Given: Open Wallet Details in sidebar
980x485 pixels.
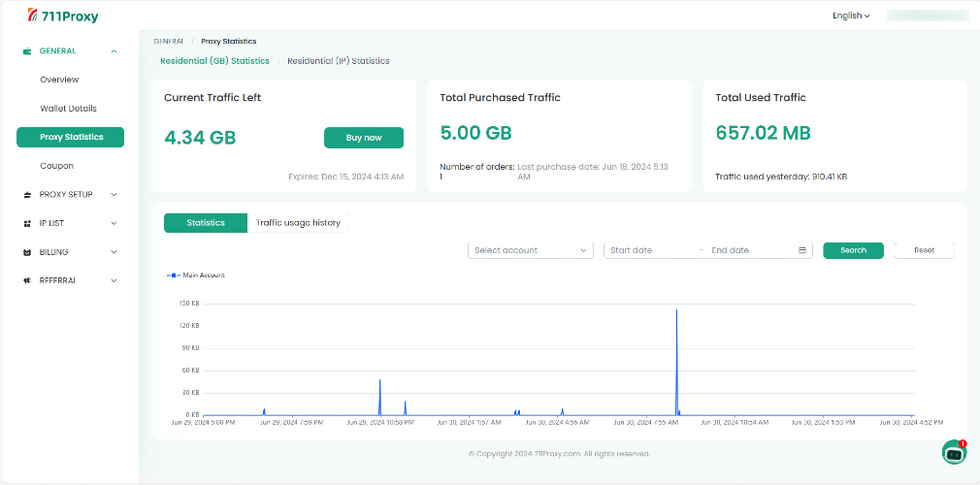Looking at the screenshot, I should coord(69,109).
